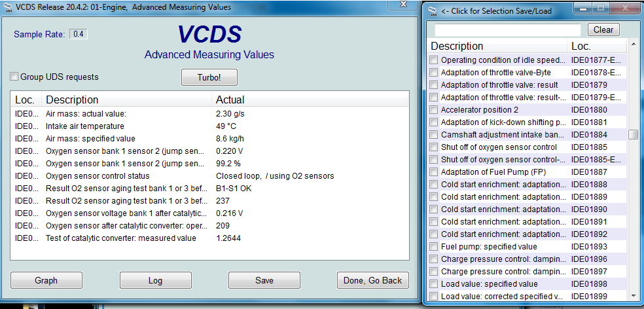Focus the selection search input field
This screenshot has height=309, width=644.
pyautogui.click(x=508, y=29)
